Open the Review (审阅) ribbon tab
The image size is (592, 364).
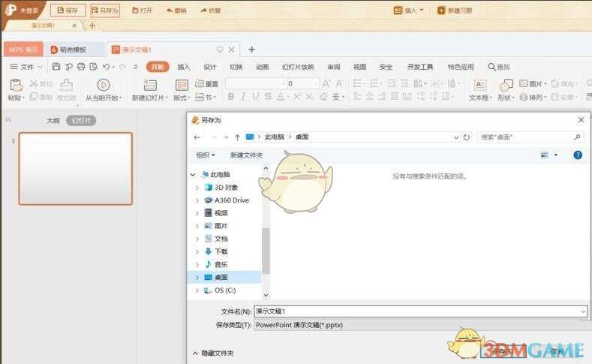333,67
